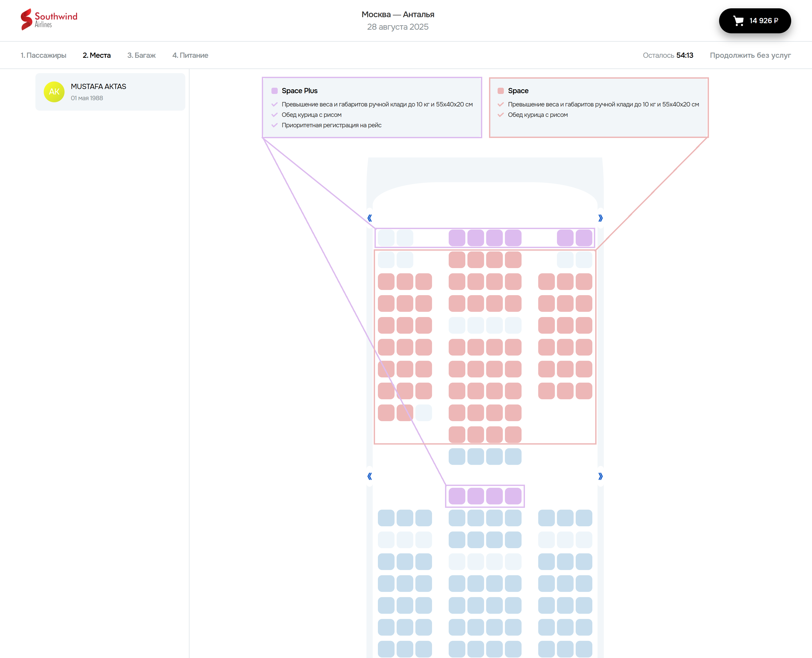Click the yellow AK passenger avatar
The width and height of the screenshot is (812, 658).
(54, 92)
